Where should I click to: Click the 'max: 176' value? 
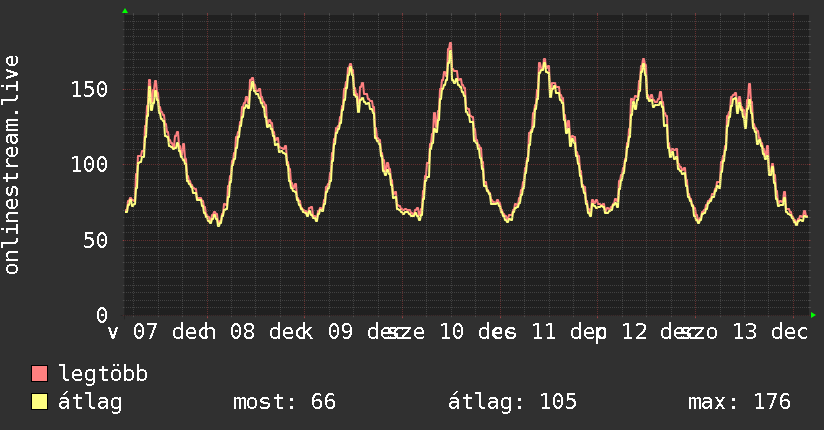(739, 402)
